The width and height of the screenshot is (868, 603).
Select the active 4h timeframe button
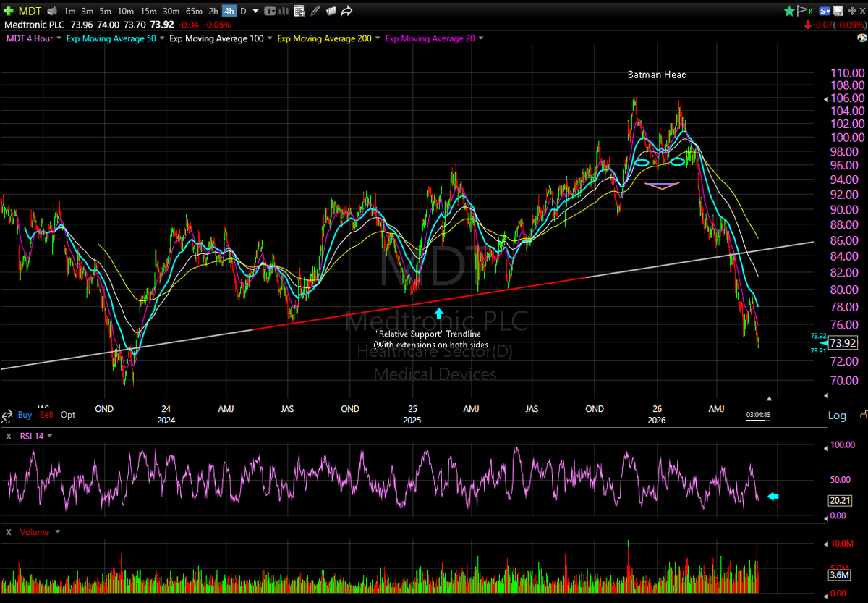[229, 11]
